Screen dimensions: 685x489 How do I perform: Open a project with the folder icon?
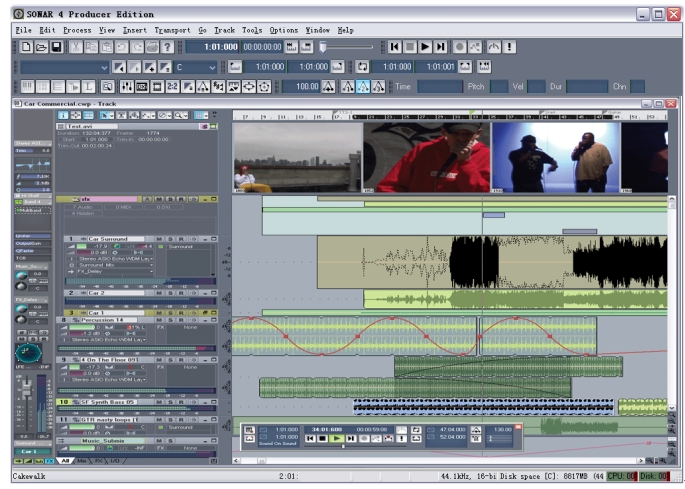[x=41, y=47]
